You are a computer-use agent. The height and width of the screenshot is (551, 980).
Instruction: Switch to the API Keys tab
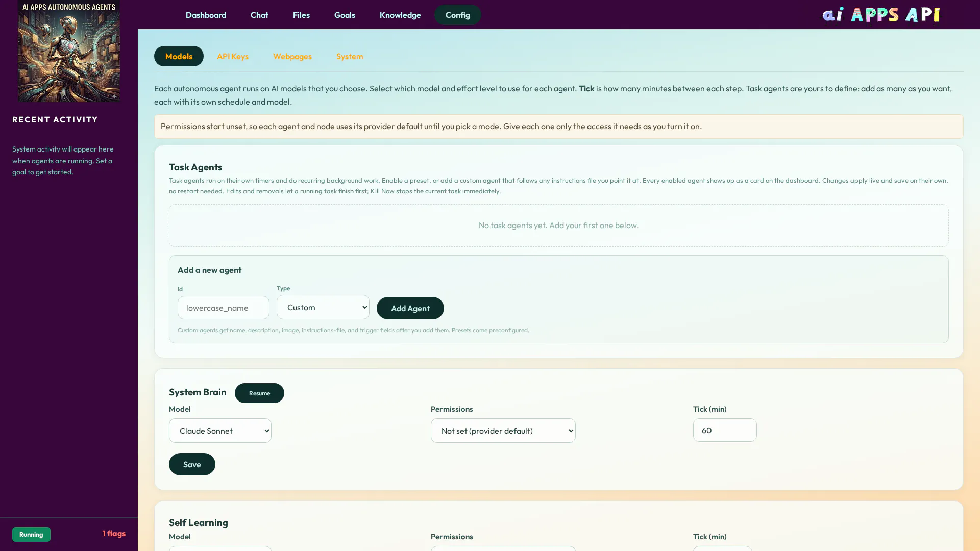pyautogui.click(x=233, y=56)
